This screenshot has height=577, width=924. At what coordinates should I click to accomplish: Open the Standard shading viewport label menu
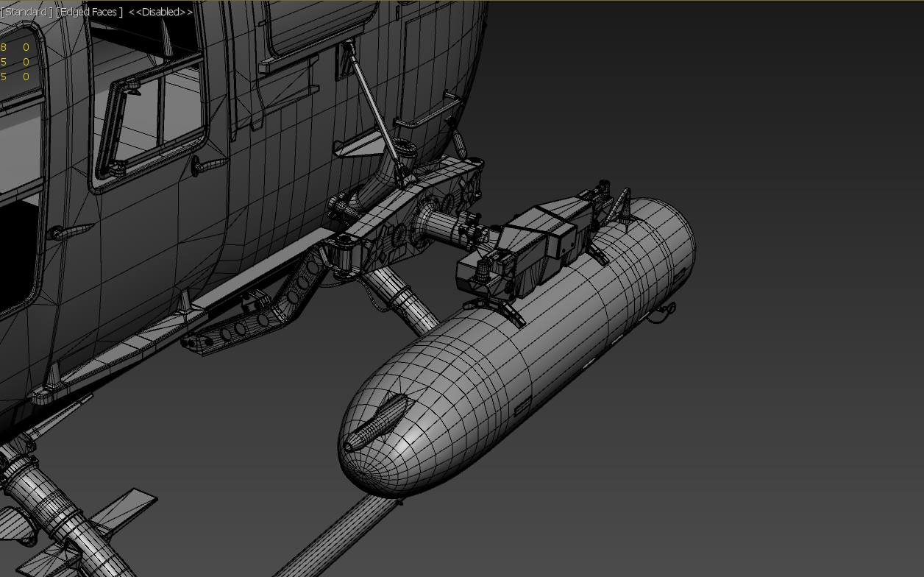(27, 12)
